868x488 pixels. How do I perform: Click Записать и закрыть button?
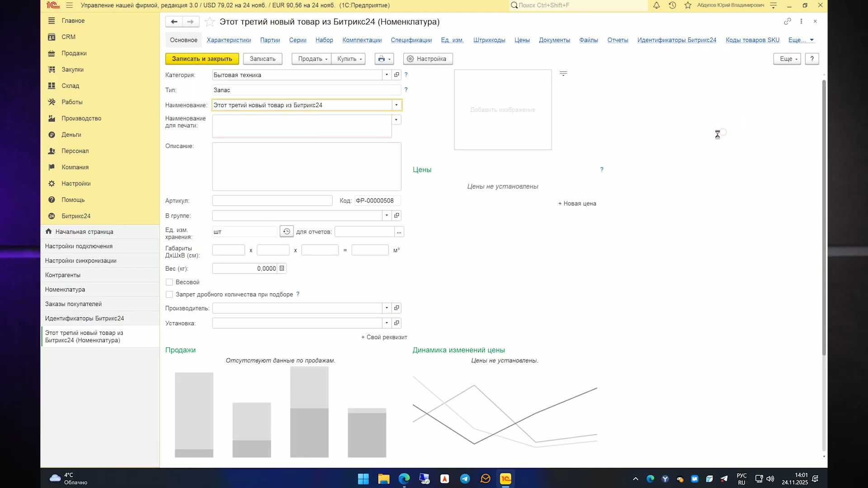coord(202,59)
